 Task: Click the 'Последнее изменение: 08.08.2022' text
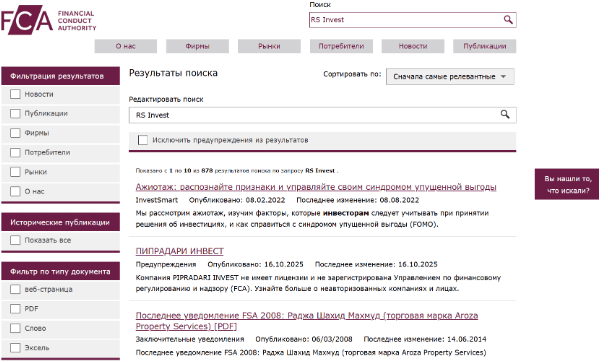point(358,200)
